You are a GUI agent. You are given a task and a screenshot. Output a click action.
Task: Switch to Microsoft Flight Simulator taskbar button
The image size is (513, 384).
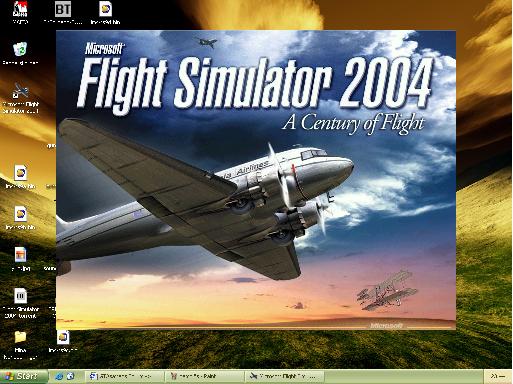pos(285,377)
